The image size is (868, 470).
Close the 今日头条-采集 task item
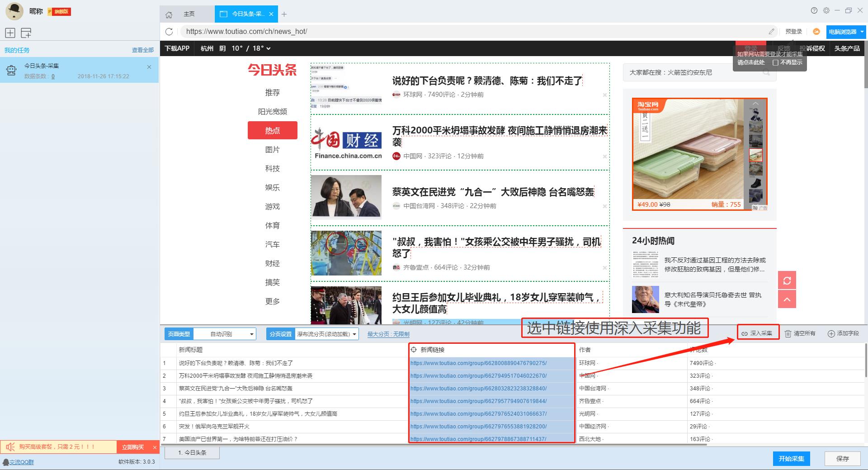[149, 67]
